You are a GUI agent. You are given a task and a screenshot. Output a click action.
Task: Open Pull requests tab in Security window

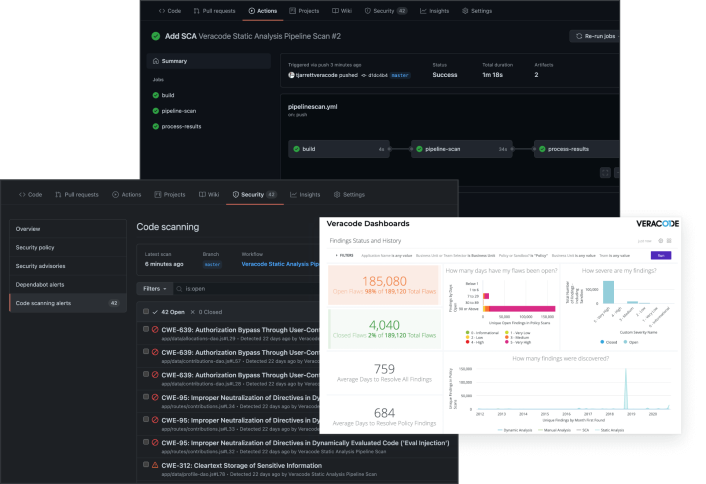(x=77, y=195)
